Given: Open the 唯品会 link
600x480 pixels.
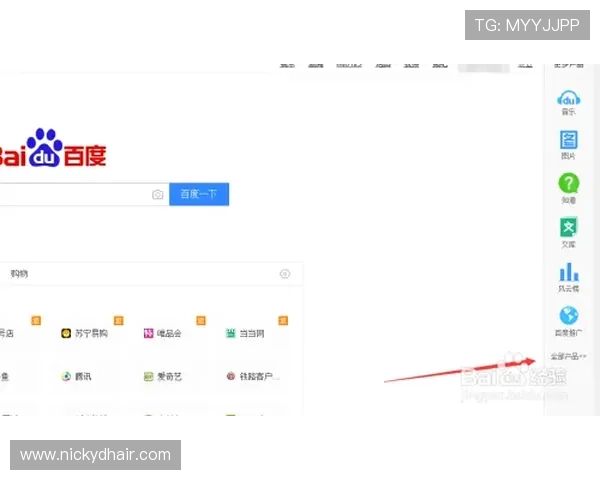Looking at the screenshot, I should tap(162, 333).
